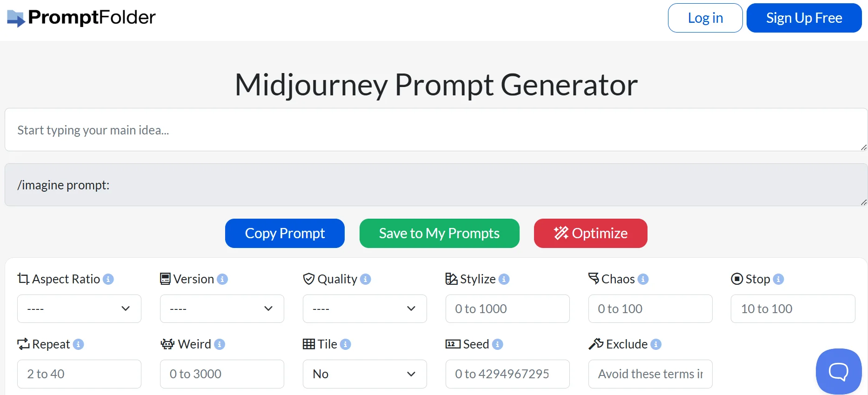Open the chat support widget
This screenshot has width=868, height=395.
(x=839, y=371)
